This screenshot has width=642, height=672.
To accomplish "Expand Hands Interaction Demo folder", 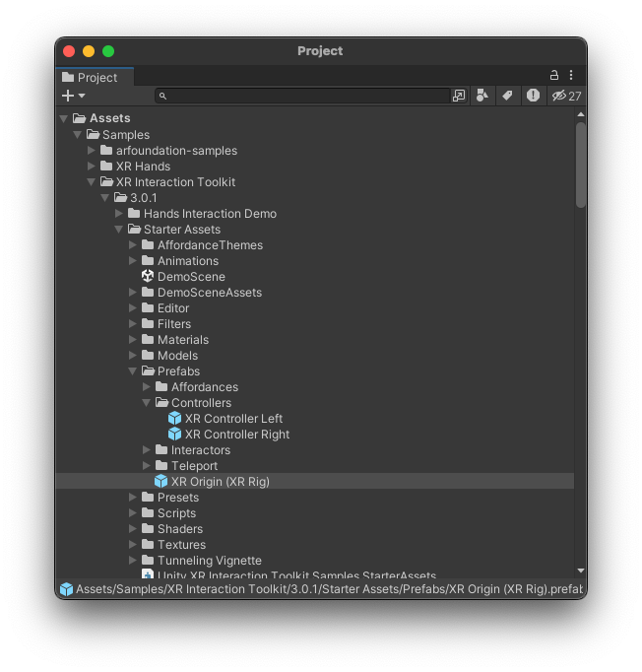I will [x=118, y=214].
